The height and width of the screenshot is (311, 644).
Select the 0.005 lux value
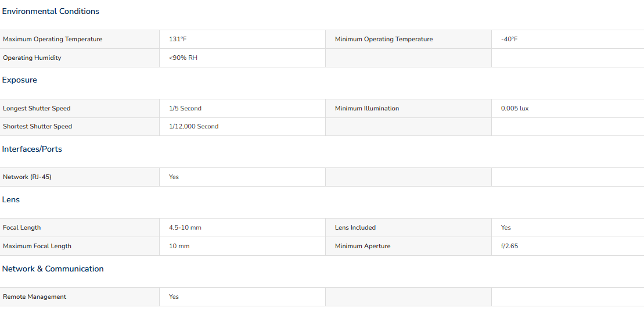[x=515, y=108]
